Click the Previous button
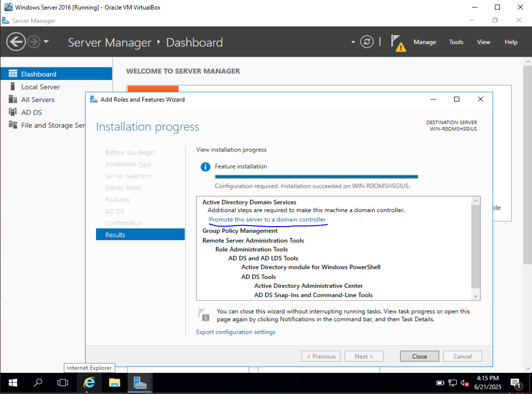 click(x=321, y=356)
